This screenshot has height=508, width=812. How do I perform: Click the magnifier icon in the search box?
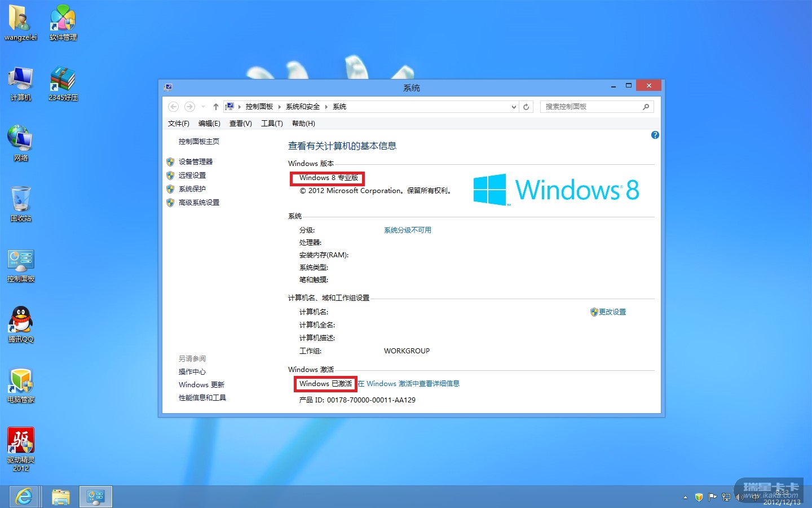click(646, 107)
